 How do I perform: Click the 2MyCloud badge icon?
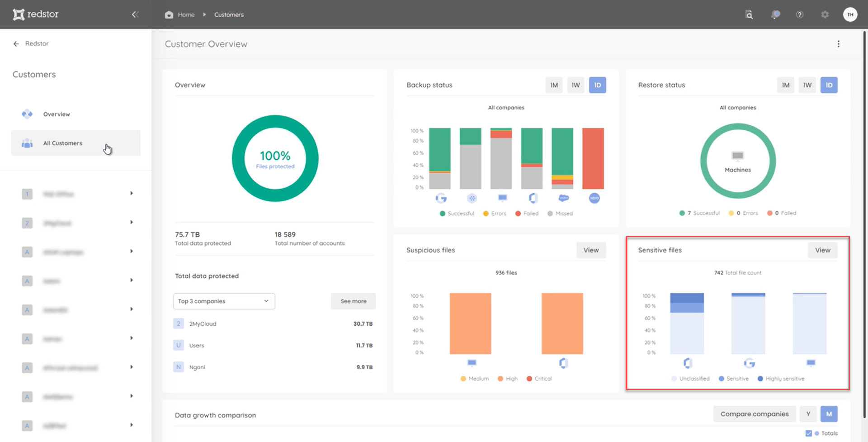pos(179,323)
